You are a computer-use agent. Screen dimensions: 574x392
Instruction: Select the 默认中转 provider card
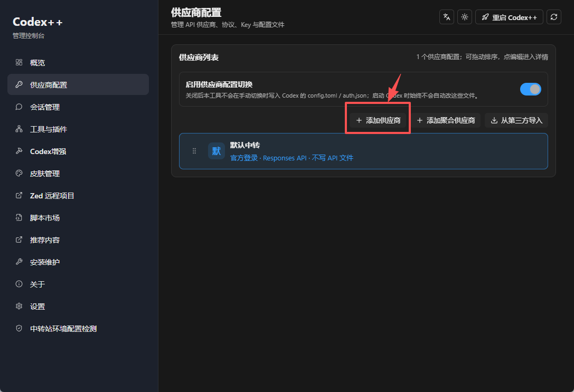pos(363,151)
